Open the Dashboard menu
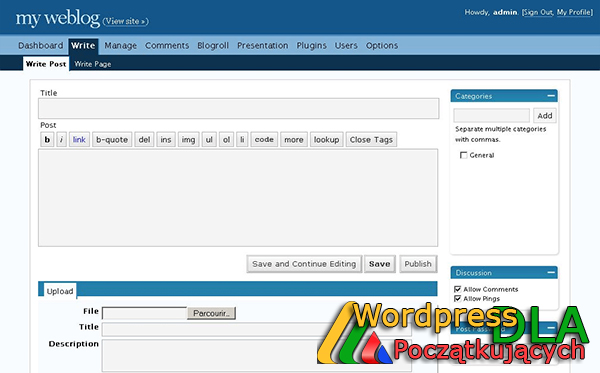Viewport: 600px width, 373px height. pyautogui.click(x=41, y=46)
